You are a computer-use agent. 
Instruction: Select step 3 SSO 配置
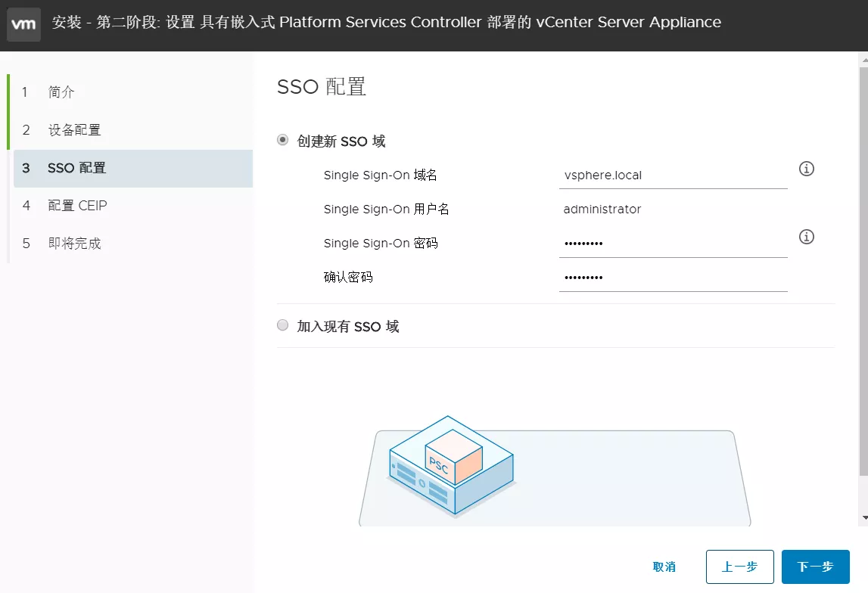(76, 168)
